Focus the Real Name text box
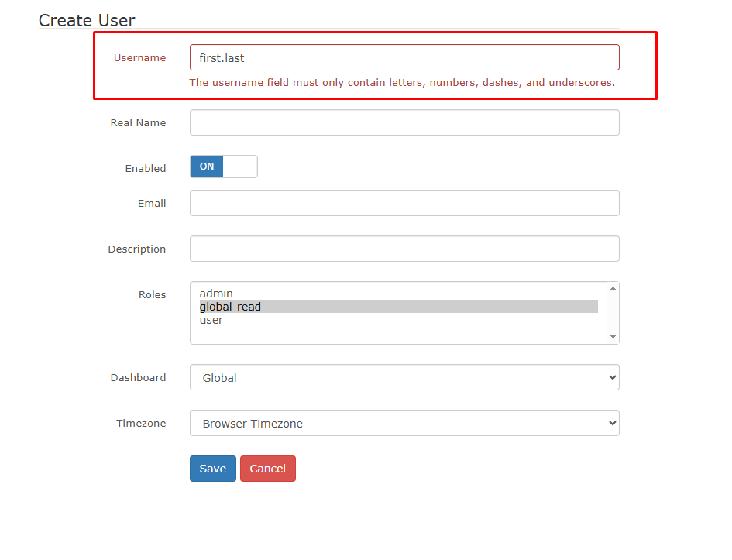The height and width of the screenshot is (560, 732). click(x=404, y=122)
